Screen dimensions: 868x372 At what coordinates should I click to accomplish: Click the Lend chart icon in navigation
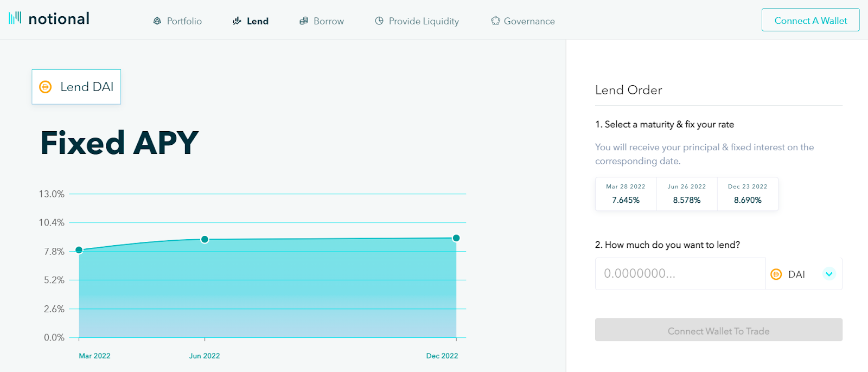coord(237,21)
